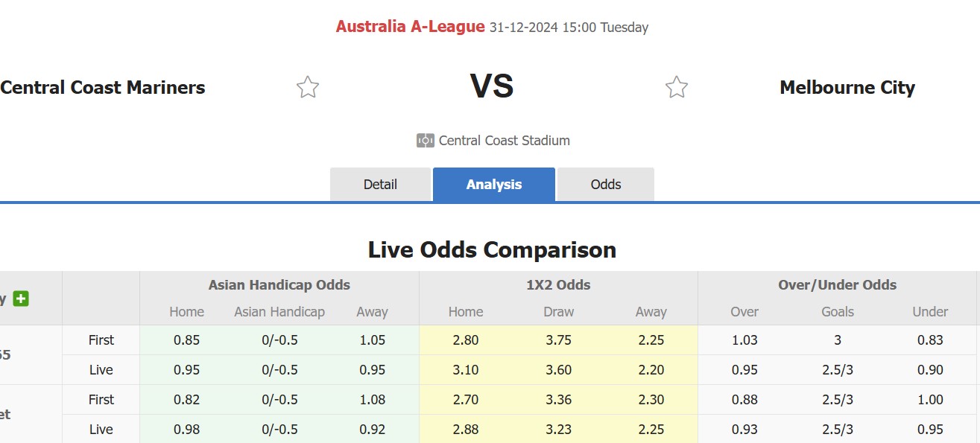Click the stadium icon next to Central Coast Stadium
980x443 pixels.
click(424, 140)
